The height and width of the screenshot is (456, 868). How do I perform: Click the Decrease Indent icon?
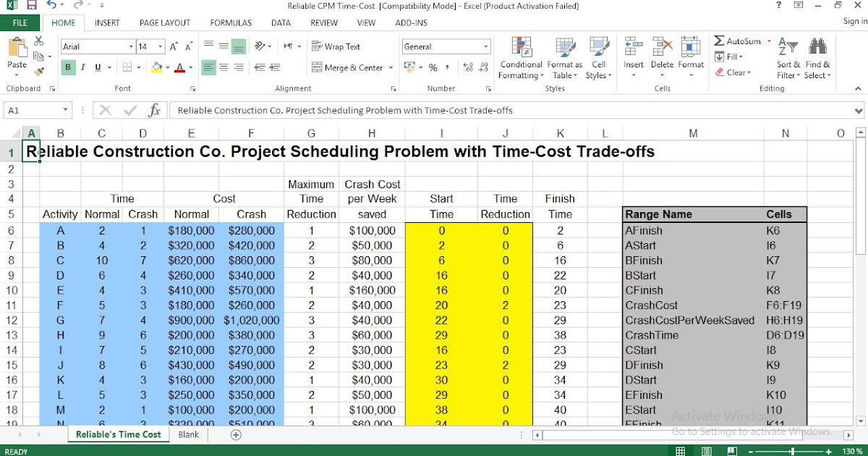coord(258,67)
